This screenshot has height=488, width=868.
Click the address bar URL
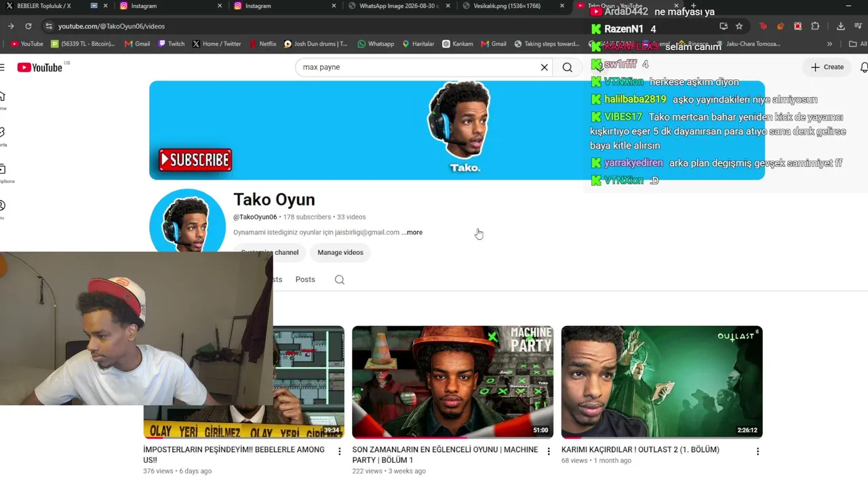pos(111,26)
